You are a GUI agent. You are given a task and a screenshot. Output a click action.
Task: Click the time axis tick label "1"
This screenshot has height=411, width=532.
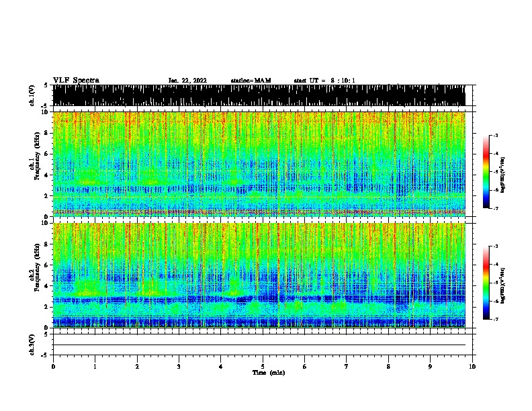click(95, 367)
